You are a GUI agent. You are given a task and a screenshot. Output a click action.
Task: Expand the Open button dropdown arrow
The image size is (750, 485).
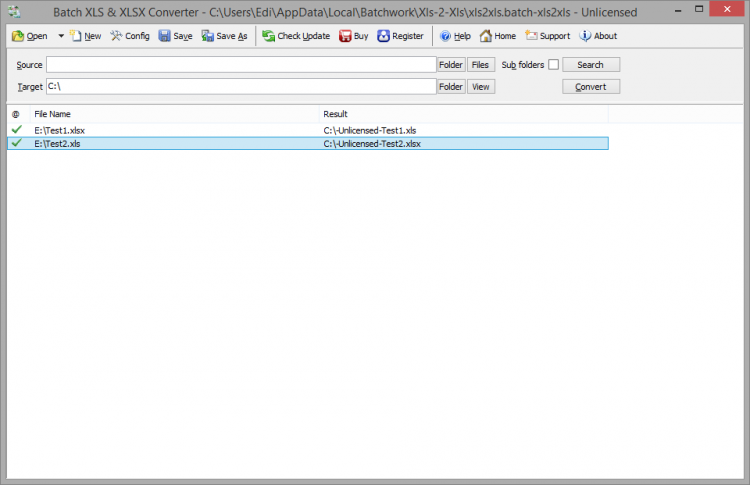coord(61,36)
